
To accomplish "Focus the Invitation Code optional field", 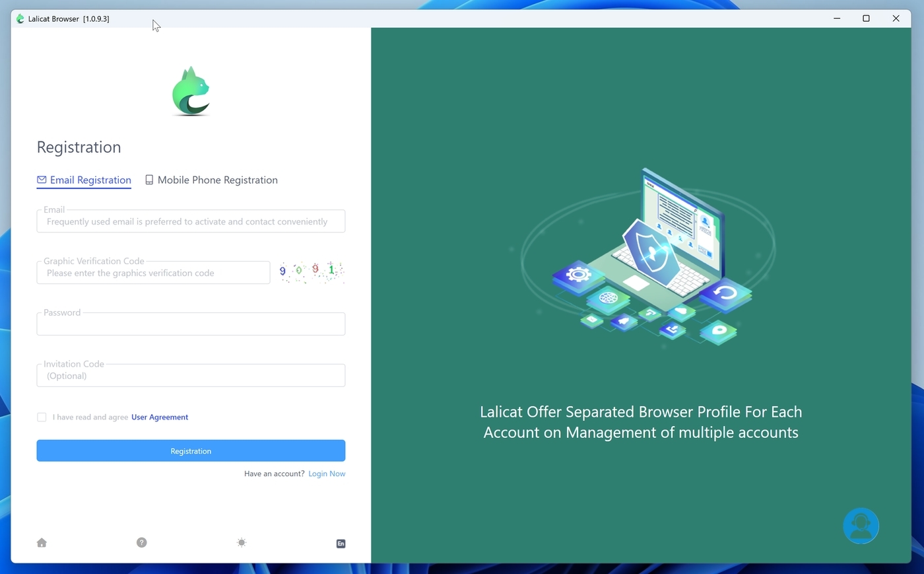I will [191, 375].
